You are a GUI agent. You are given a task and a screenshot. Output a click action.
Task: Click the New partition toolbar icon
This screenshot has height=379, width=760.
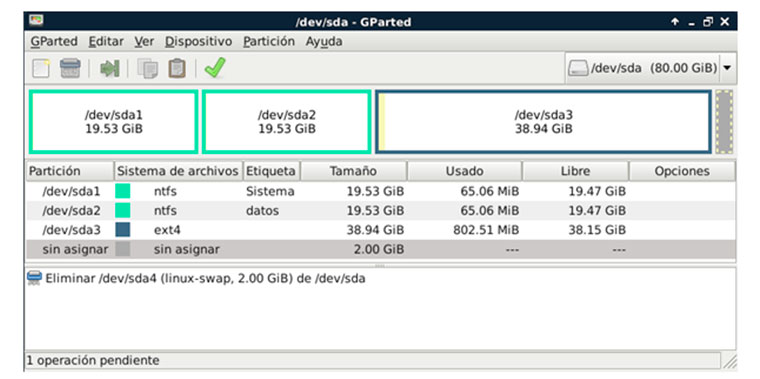41,68
